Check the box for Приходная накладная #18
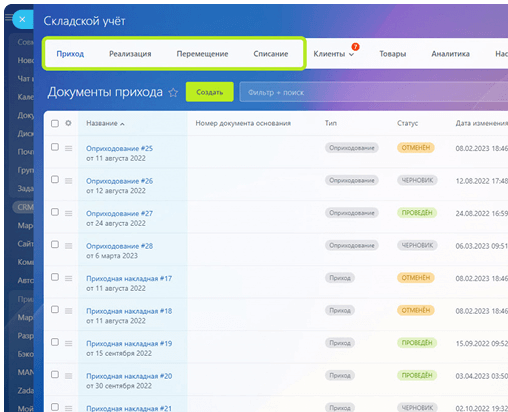Image resolution: width=508 pixels, height=412 pixels. [x=55, y=309]
